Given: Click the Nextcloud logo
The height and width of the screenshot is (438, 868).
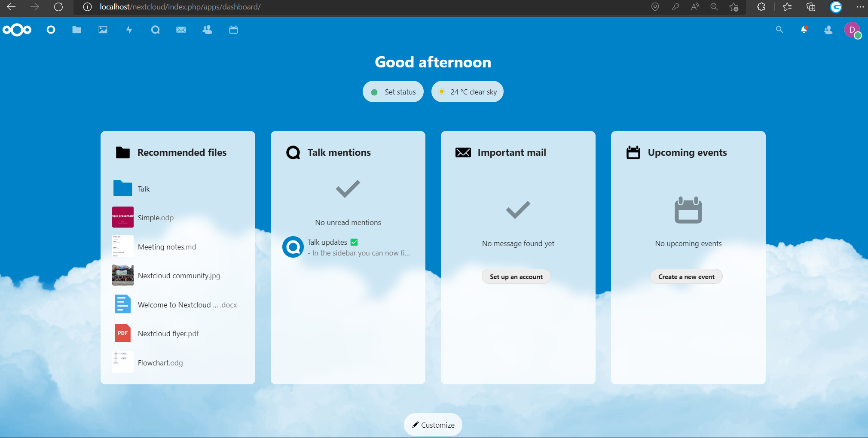Looking at the screenshot, I should tap(17, 30).
